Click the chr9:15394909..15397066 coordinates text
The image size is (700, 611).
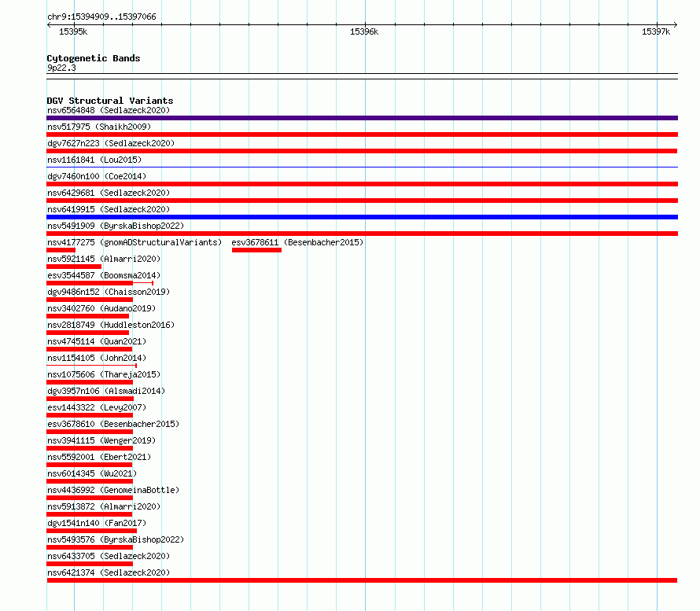101,17
